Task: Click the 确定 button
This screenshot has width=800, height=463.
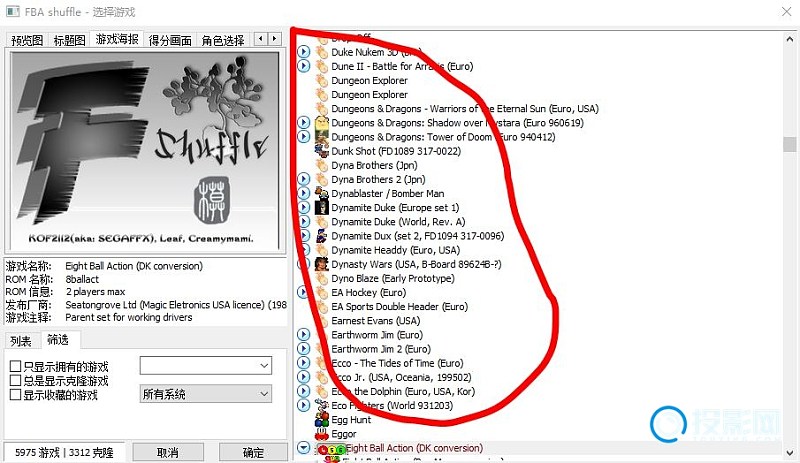Action: click(x=253, y=452)
